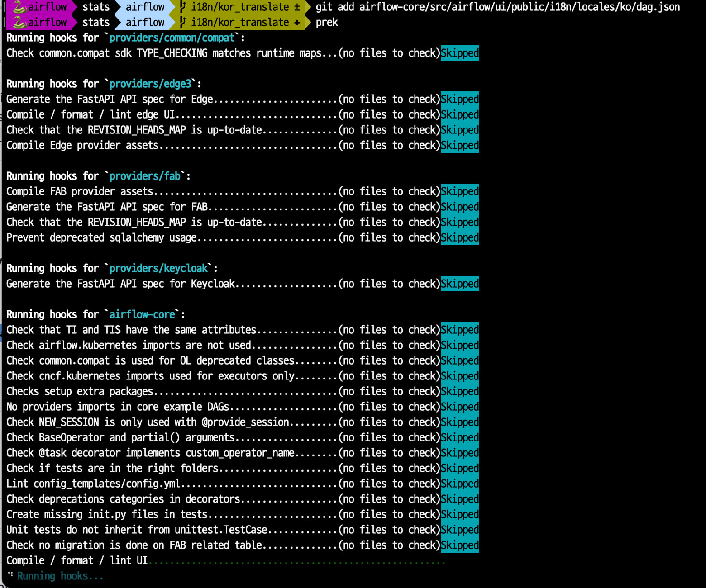The image size is (706, 588).
Task: Click Skipped status for Generate FastAPI spec for Keycloak
Action: [459, 284]
